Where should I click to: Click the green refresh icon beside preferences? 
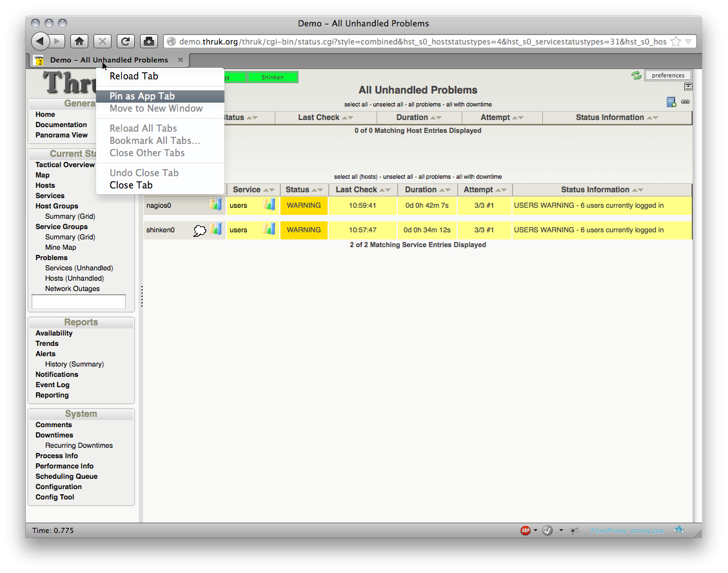[x=636, y=75]
